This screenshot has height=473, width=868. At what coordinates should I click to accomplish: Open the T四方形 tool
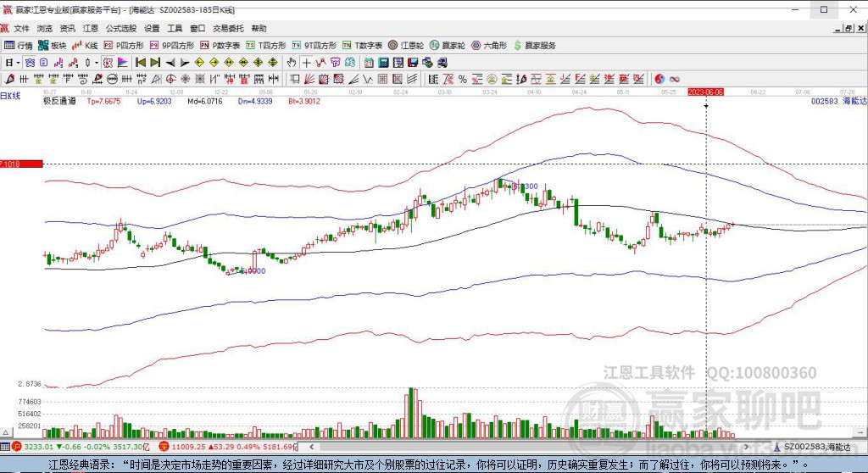point(265,46)
